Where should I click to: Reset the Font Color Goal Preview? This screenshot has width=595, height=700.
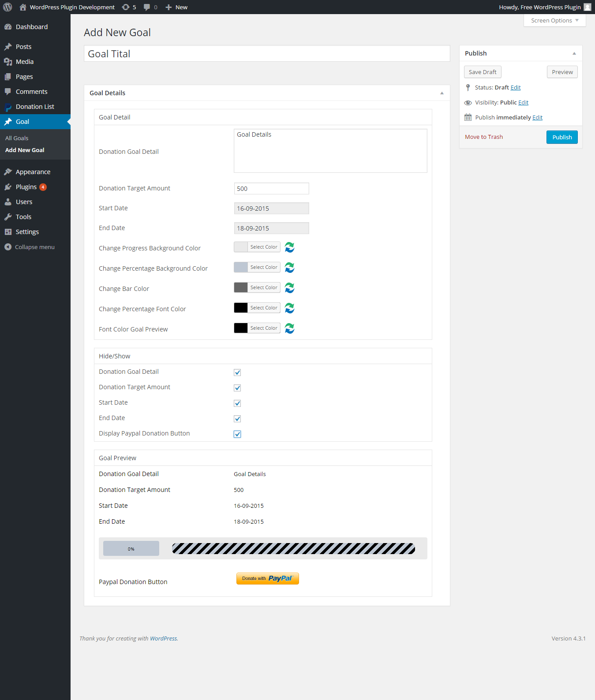point(289,328)
